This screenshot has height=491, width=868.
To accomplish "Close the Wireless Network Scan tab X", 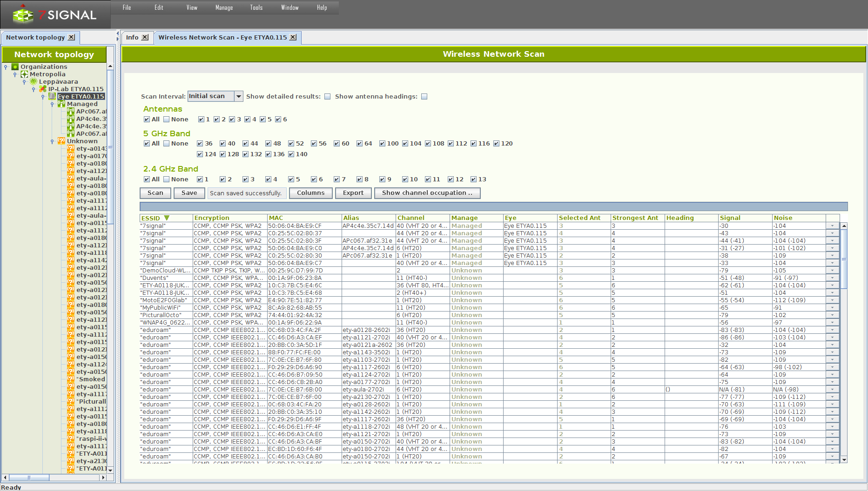I will pyautogui.click(x=293, y=37).
